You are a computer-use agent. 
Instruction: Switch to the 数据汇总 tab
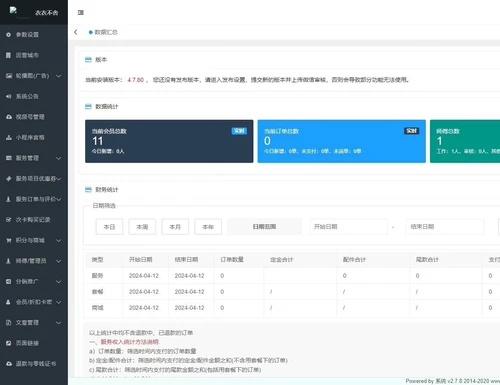pyautogui.click(x=103, y=32)
